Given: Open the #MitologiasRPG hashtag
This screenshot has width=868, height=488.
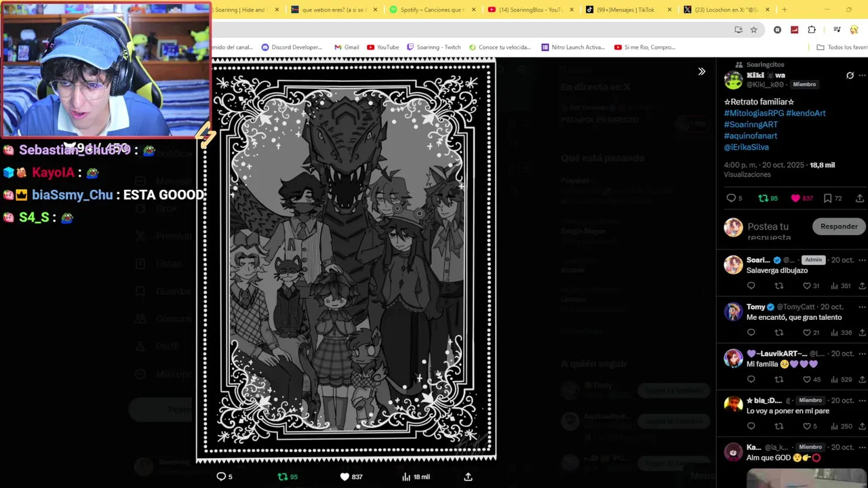Looking at the screenshot, I should [754, 113].
